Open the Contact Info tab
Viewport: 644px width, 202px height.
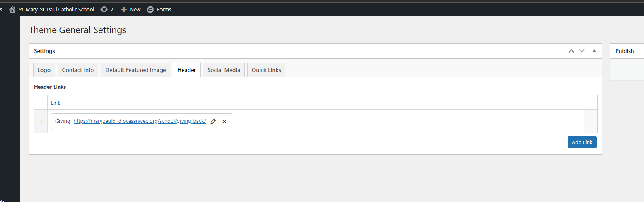pos(78,70)
